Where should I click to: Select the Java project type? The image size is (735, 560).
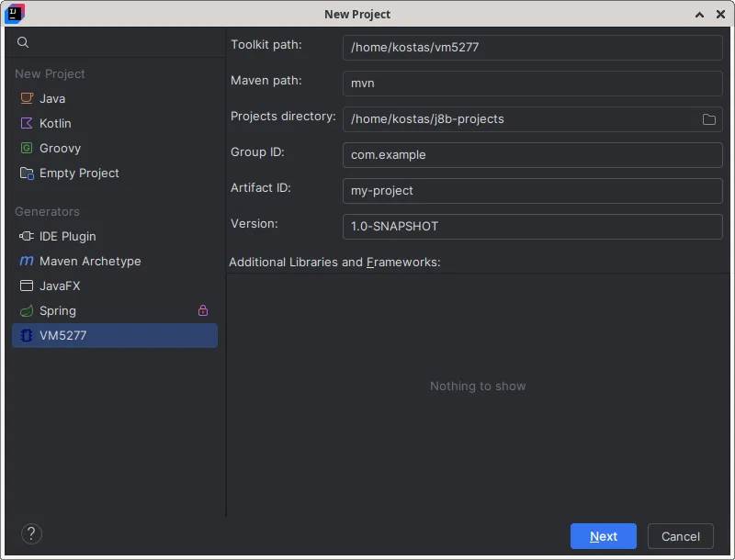coord(115,98)
